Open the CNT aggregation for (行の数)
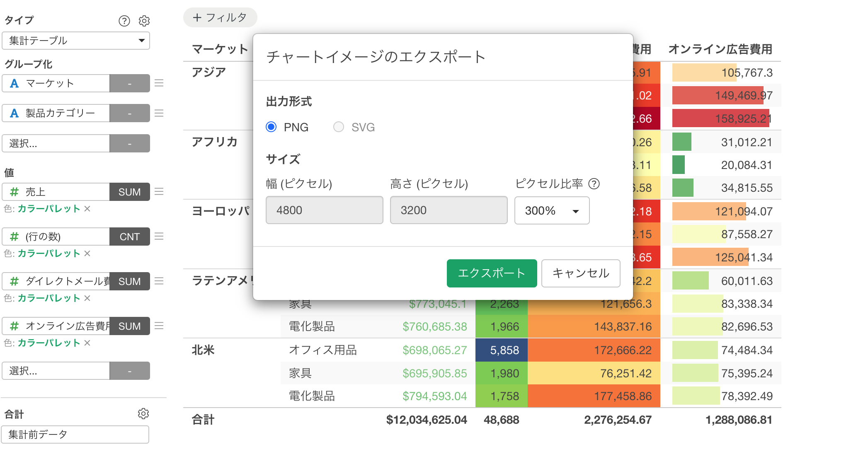 (x=129, y=237)
